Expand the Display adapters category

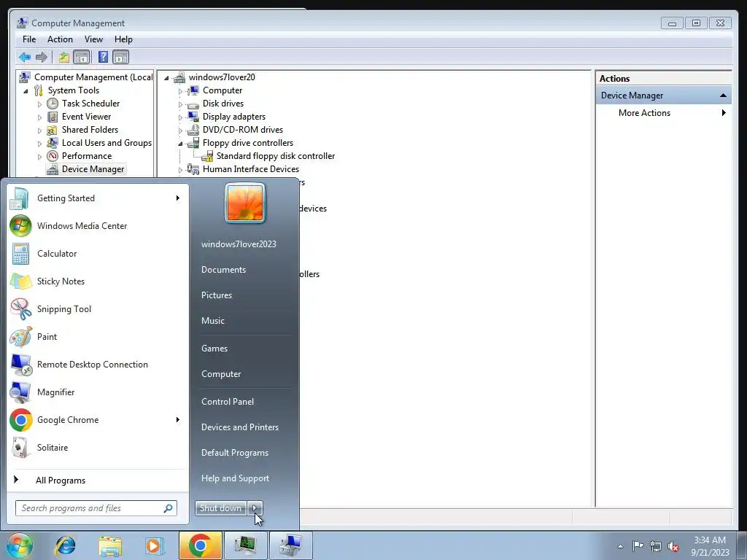pyautogui.click(x=180, y=117)
